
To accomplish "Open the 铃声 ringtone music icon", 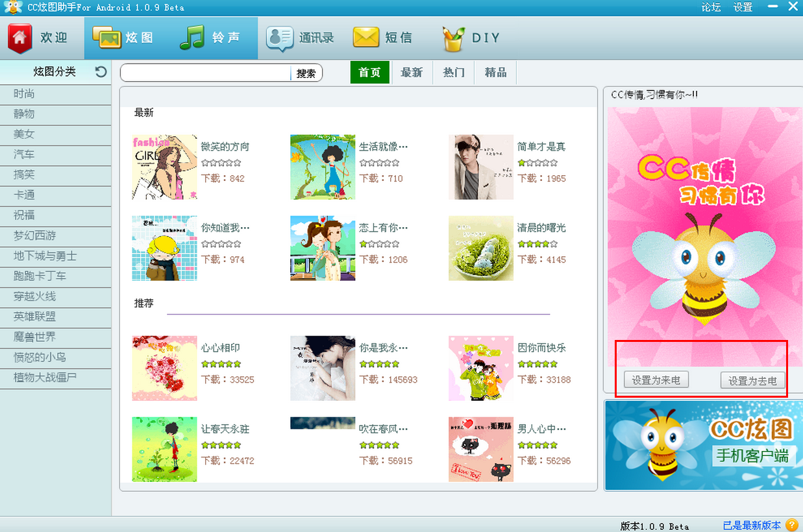I will 192,38.
